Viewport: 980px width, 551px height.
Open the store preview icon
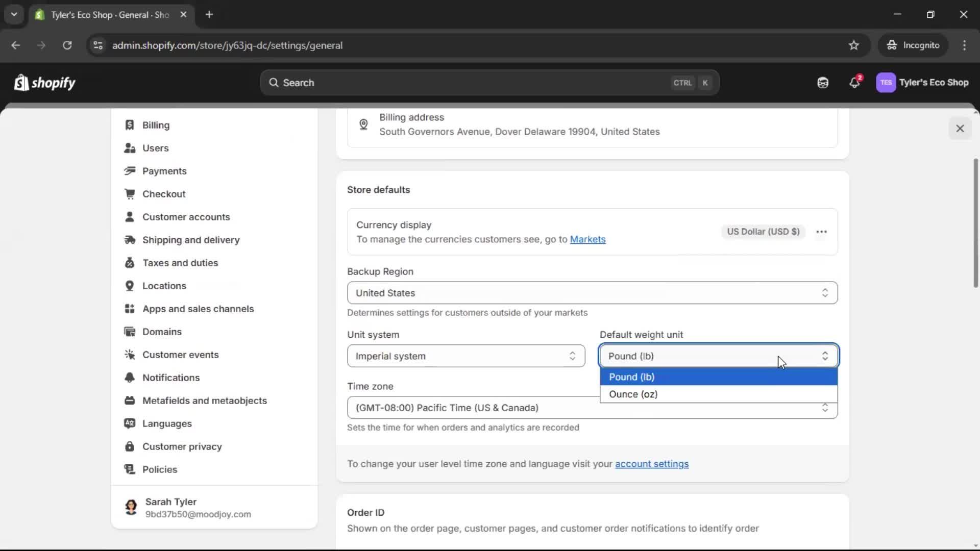tap(822, 82)
